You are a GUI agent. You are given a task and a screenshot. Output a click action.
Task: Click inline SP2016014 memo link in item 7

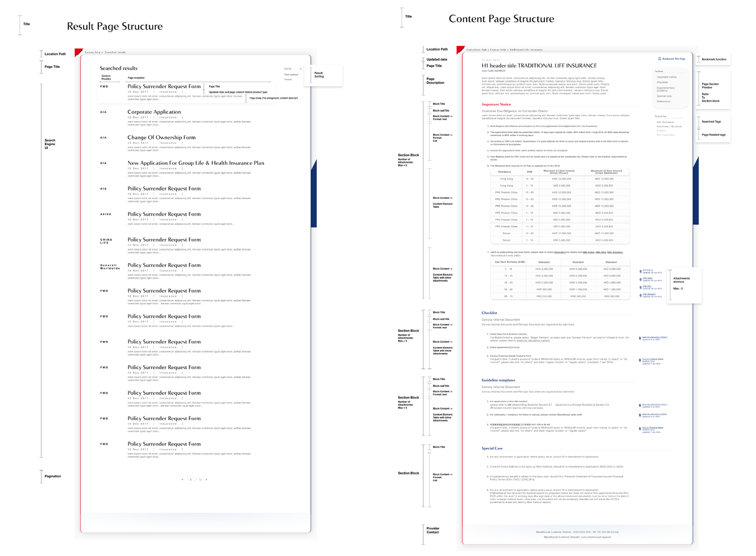pyautogui.click(x=560, y=252)
